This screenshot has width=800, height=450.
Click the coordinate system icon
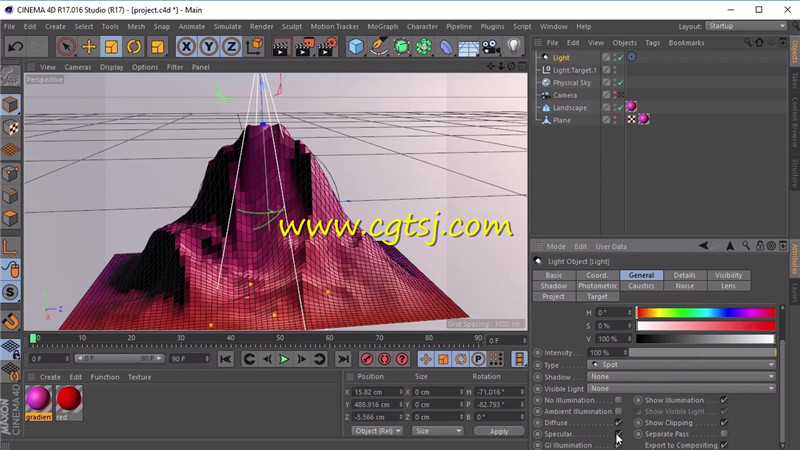tap(254, 47)
